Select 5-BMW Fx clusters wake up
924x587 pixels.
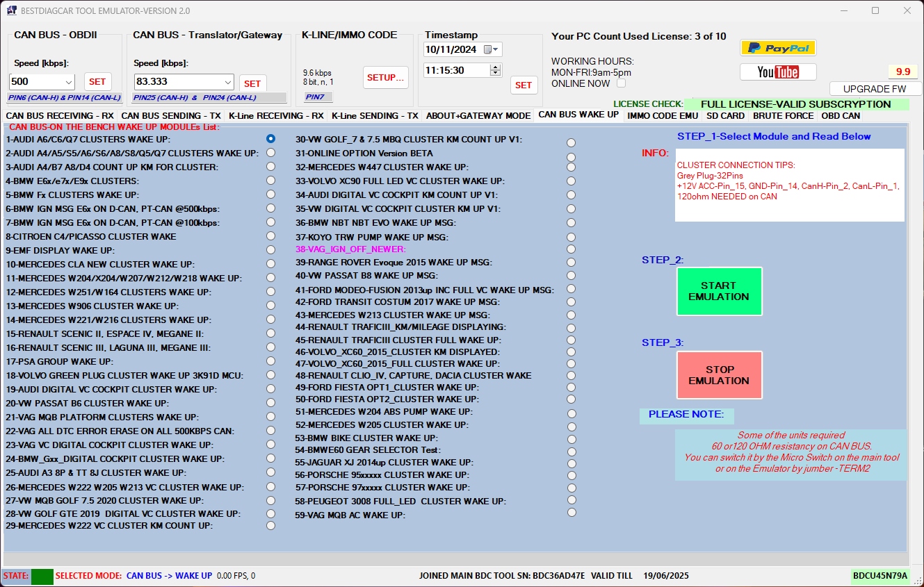pyautogui.click(x=270, y=195)
